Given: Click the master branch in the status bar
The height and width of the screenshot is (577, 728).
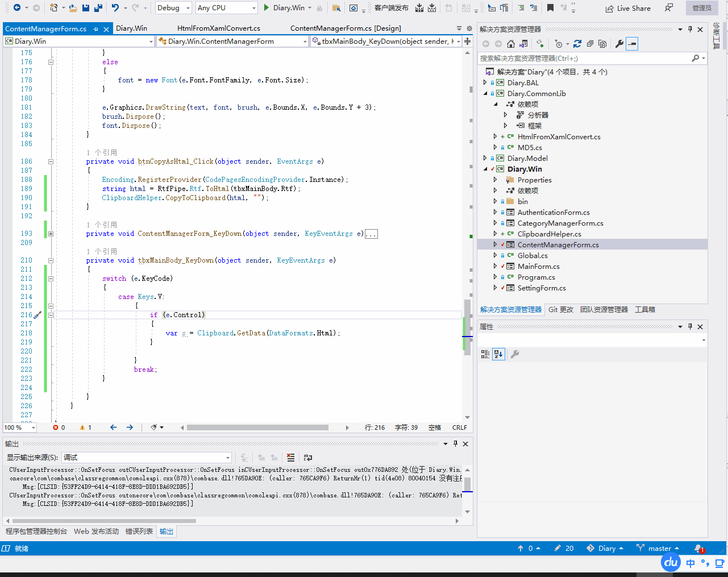Looking at the screenshot, I should pos(658,549).
